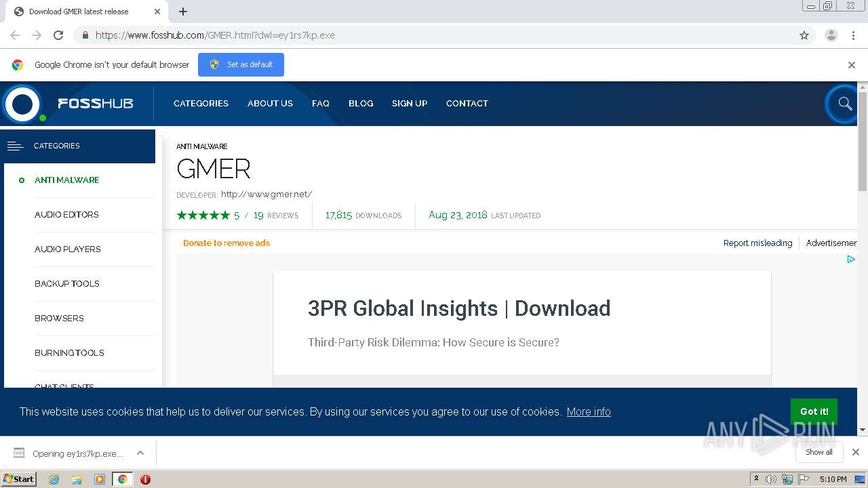The image size is (868, 488).
Task: Open the Chrome profile avatar
Action: click(831, 35)
